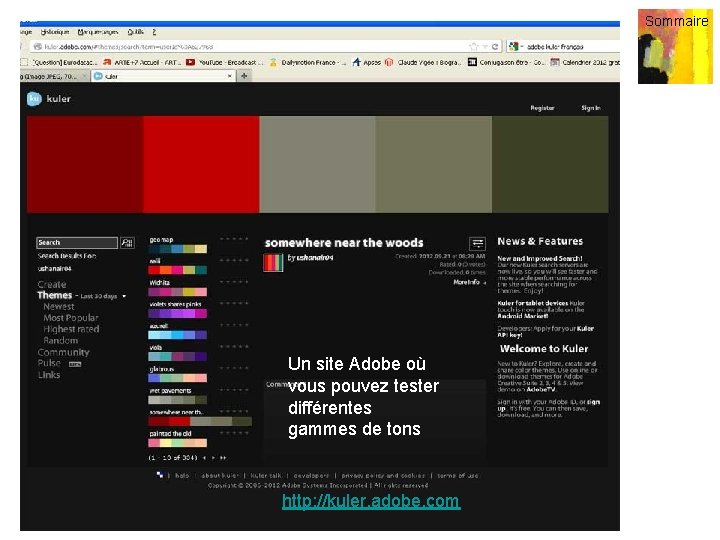Image resolution: width=720 pixels, height=540 pixels.
Task: Open the Conjugaison être bookmark
Action: 506,62
